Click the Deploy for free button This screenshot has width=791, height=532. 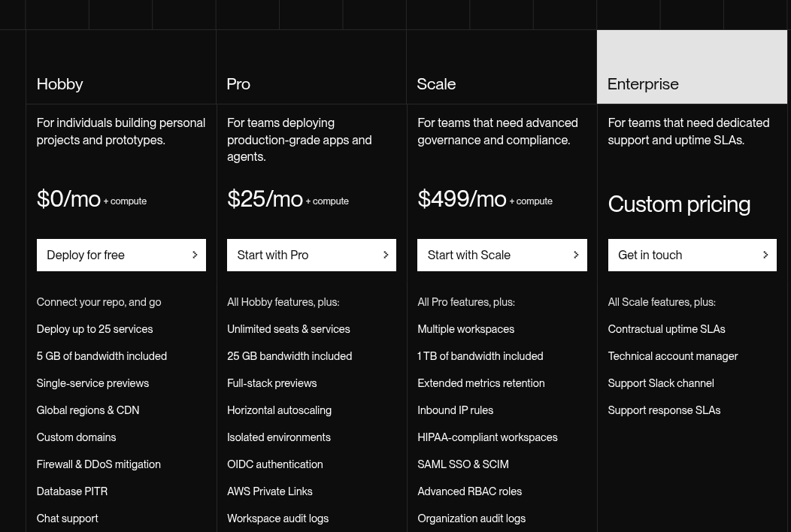pyautogui.click(x=121, y=255)
